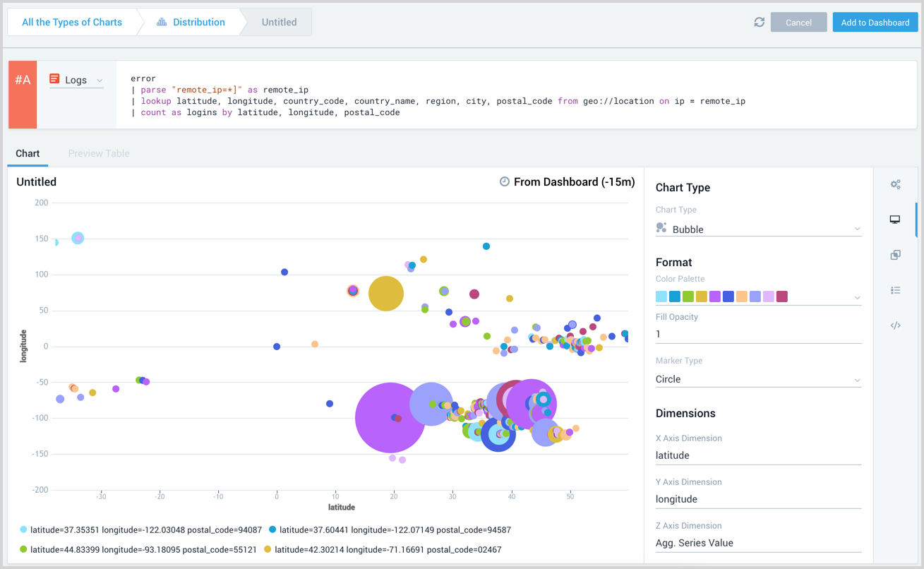
Task: Pick the dark magenta swatch in Color Palette
Action: [x=782, y=297]
